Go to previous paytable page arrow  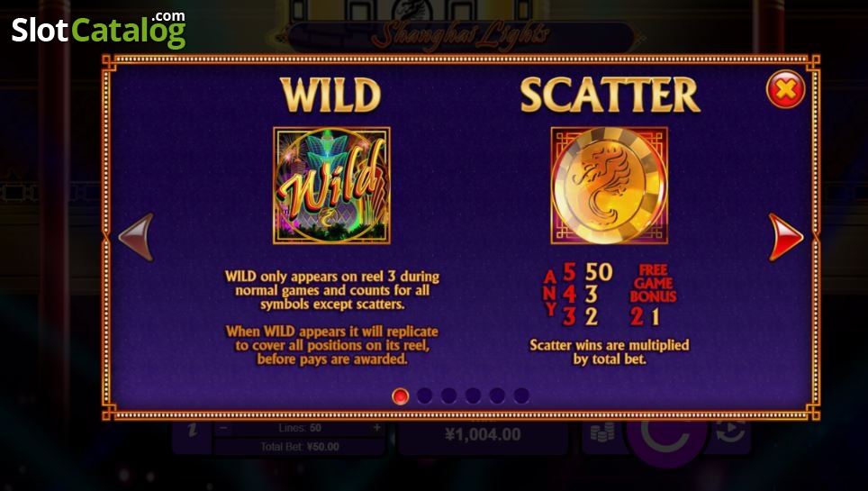[x=136, y=237]
